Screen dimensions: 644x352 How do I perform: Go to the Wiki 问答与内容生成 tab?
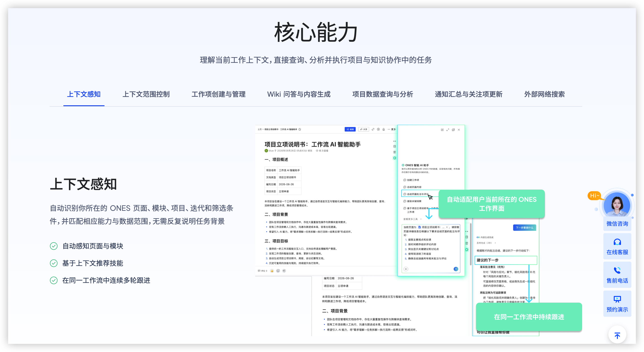pyautogui.click(x=299, y=94)
